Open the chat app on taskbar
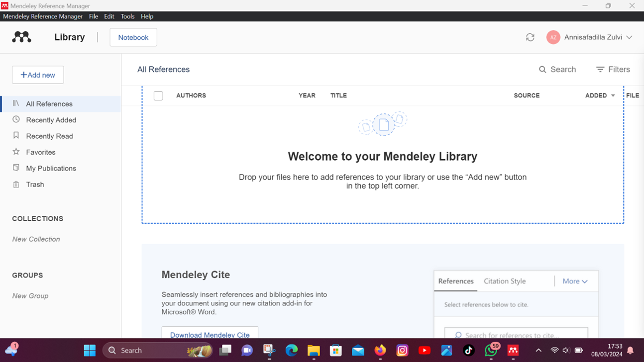This screenshot has width=644, height=362. 247,351
